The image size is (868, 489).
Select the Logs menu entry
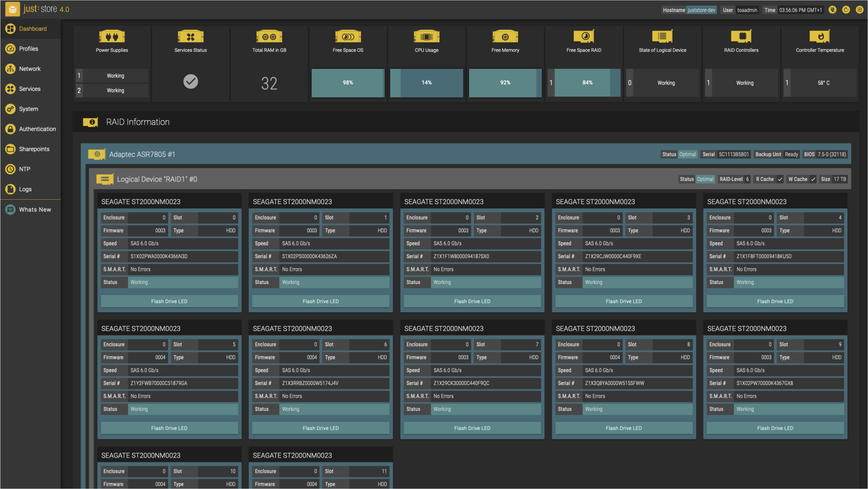(30, 189)
